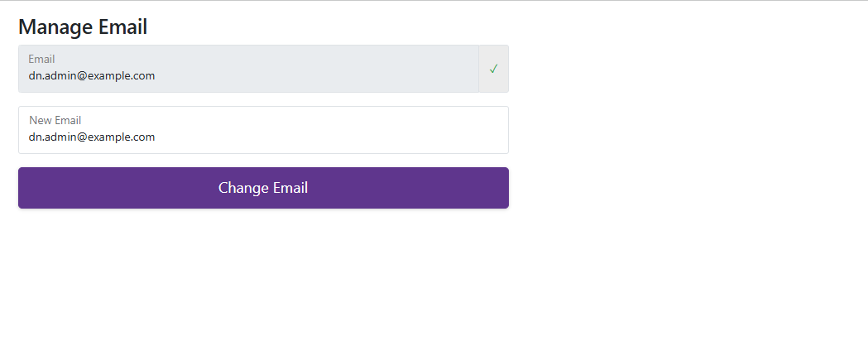Image resolution: width=868 pixels, height=346 pixels.
Task: Click the "Email" label in the grey field
Action: click(x=41, y=60)
